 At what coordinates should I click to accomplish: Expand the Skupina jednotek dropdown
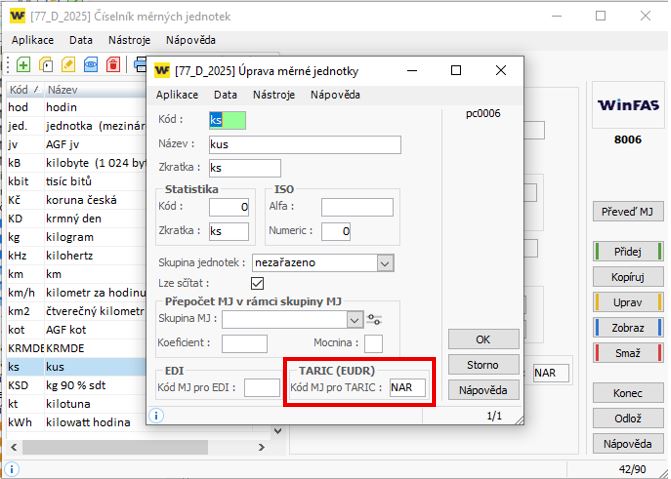[x=385, y=263]
